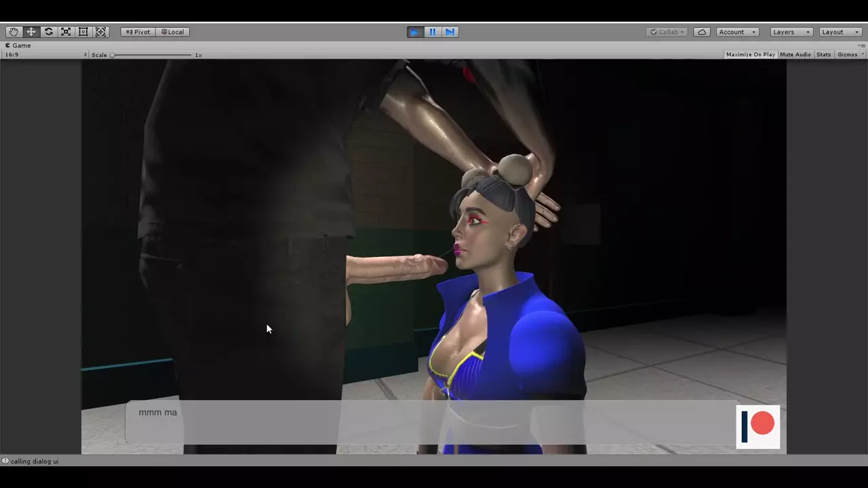
Task: Select the combined Transform tool
Action: 101,32
